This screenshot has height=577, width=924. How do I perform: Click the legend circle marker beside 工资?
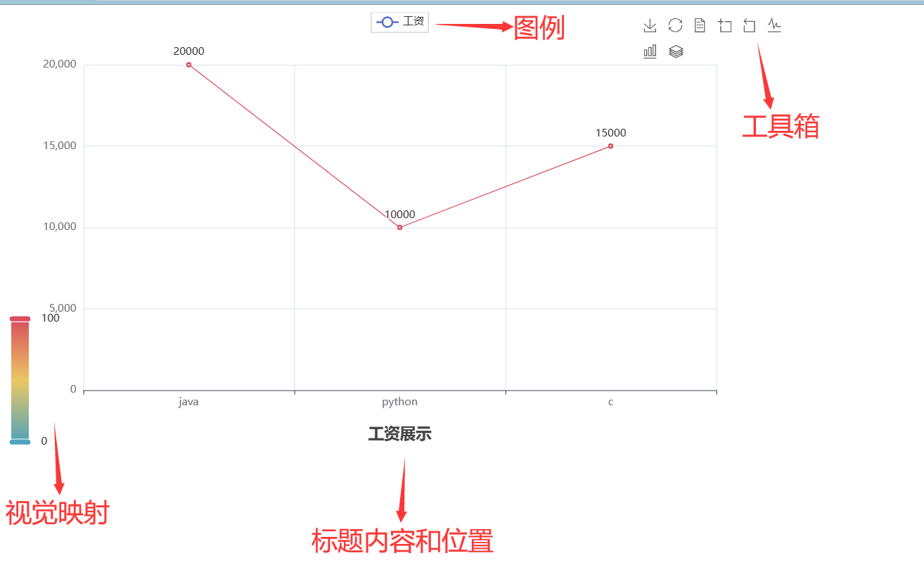point(387,23)
